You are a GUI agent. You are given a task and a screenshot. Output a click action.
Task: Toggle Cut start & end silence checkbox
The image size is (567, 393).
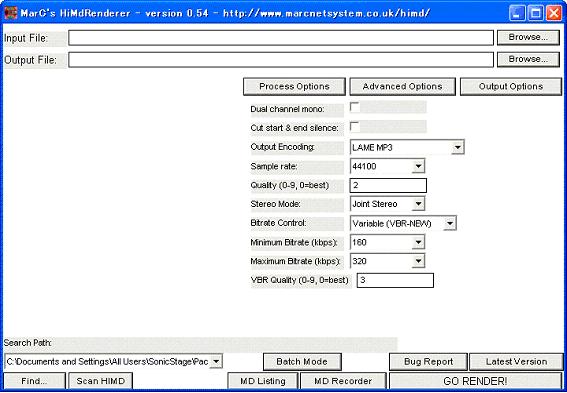[x=355, y=127]
